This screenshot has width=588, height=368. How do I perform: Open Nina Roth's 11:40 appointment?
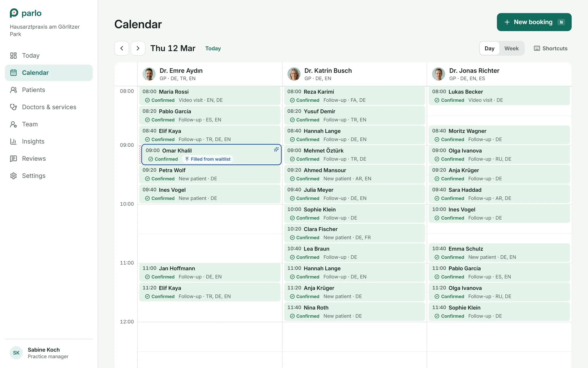coord(355,312)
